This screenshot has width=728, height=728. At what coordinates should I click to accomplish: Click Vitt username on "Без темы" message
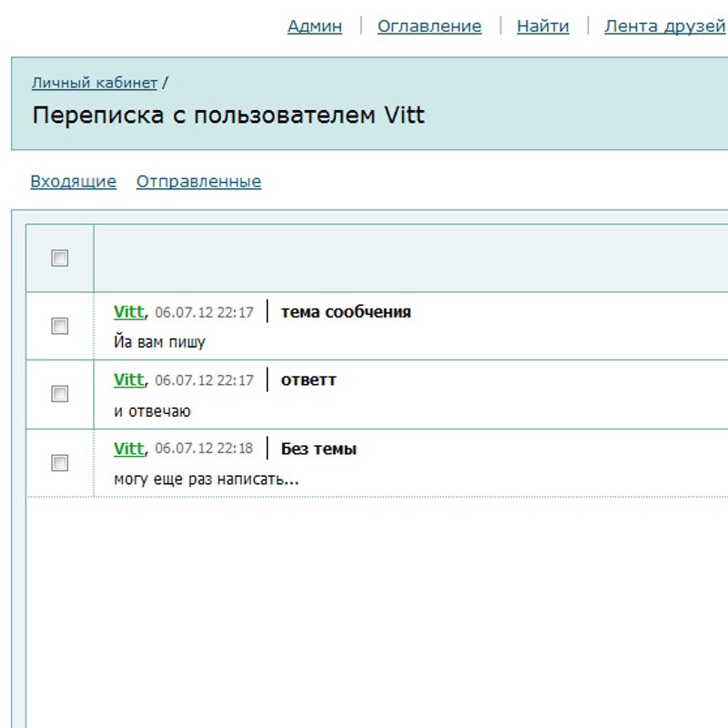coord(128,450)
